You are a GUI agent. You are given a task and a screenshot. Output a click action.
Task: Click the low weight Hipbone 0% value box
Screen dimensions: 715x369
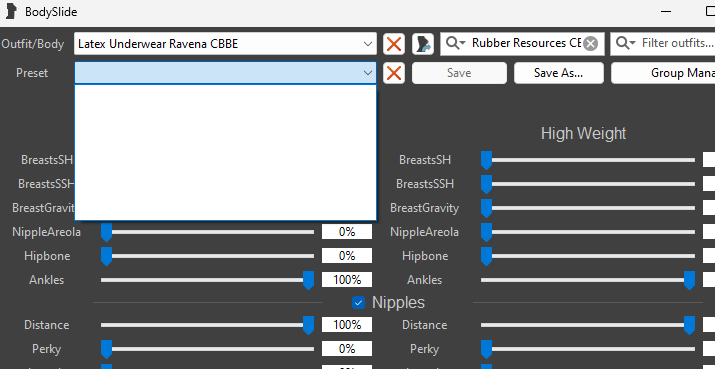click(347, 255)
